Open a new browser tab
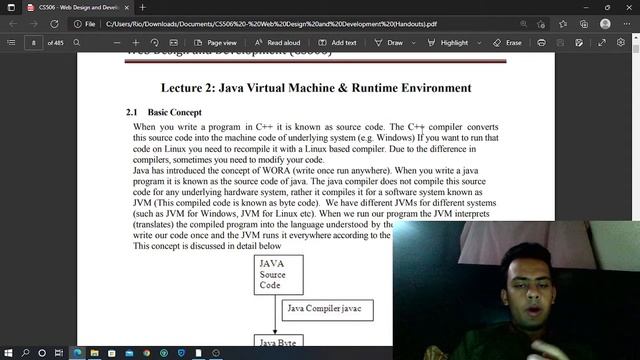The image size is (640, 360). 142,7
